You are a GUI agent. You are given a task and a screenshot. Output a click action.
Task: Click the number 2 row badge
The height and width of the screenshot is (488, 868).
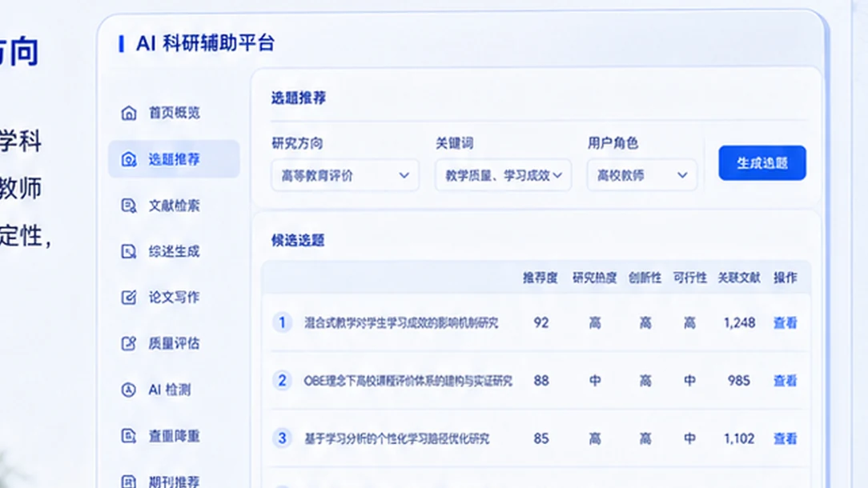(x=282, y=381)
